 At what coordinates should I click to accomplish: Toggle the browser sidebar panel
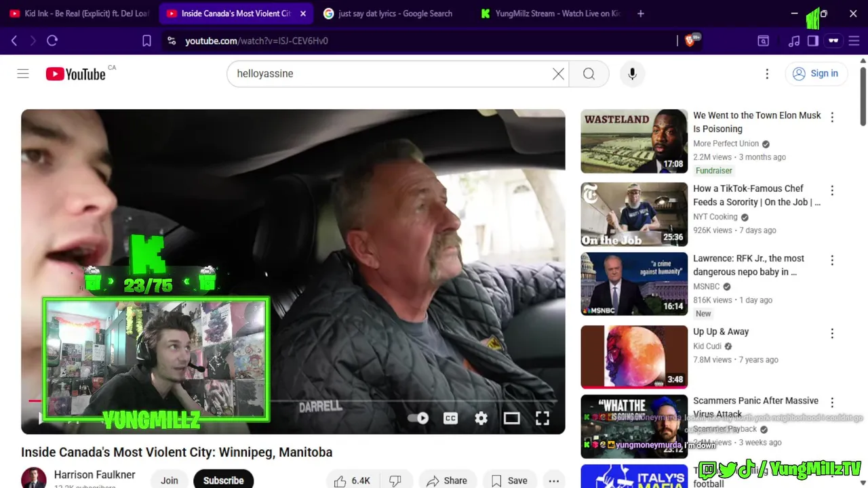click(x=813, y=41)
